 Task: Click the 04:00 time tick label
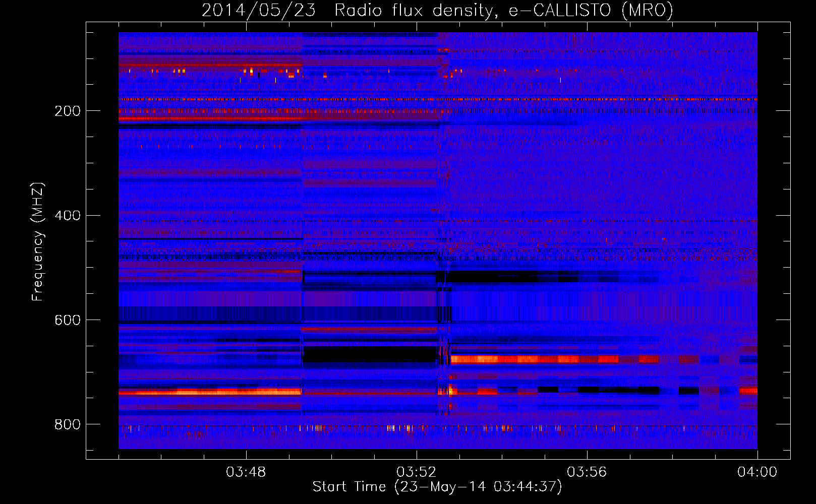click(757, 472)
